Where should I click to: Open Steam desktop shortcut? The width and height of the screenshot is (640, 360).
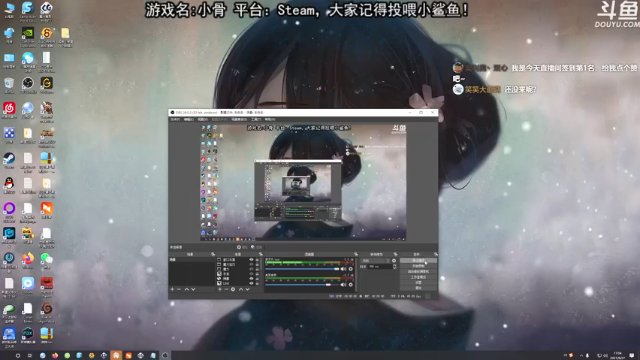[x=9, y=160]
